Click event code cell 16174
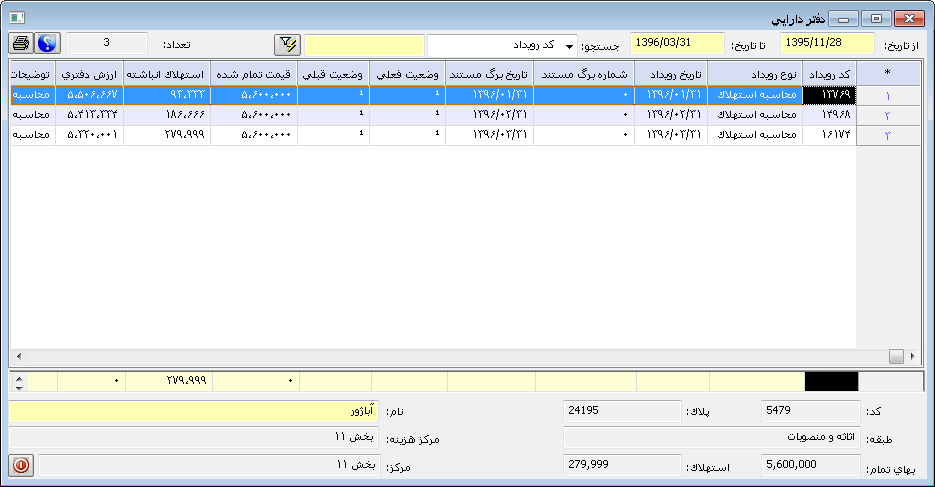This screenshot has height=487, width=935. click(829, 135)
